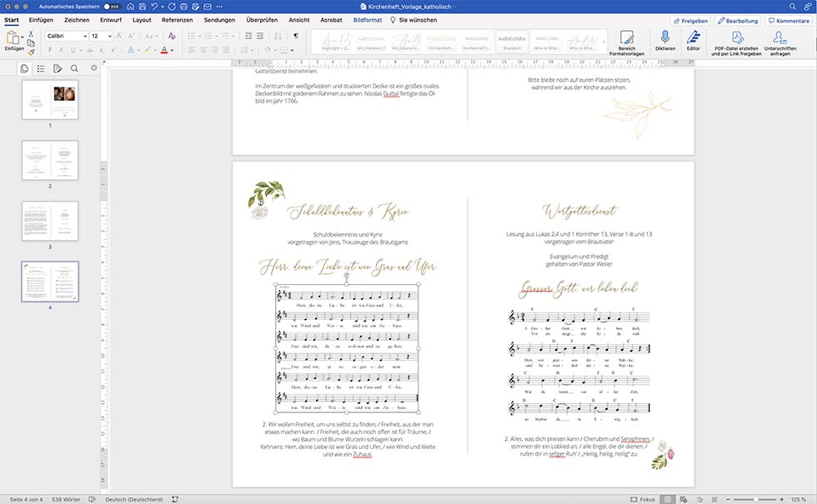
Task: Start dictation with Diktieren
Action: click(665, 41)
